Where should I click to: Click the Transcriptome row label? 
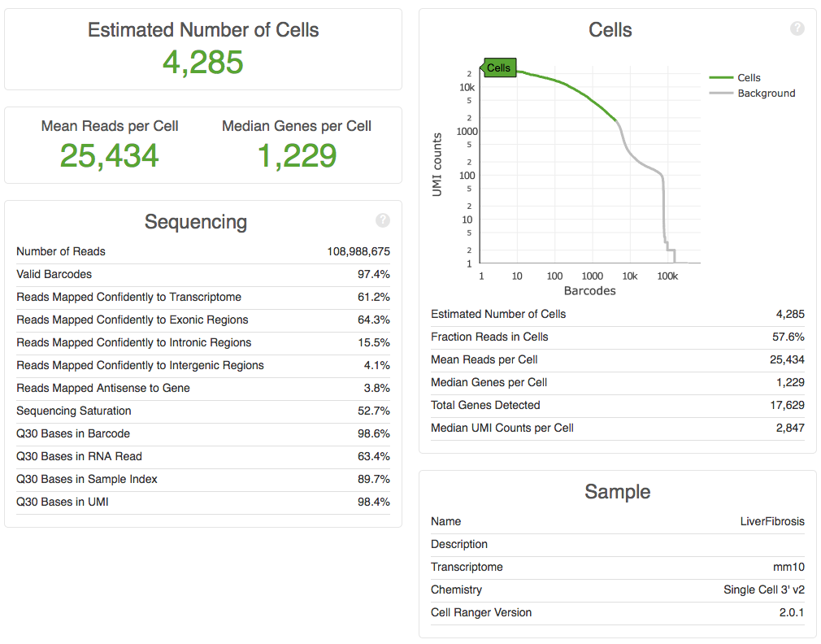tap(467, 567)
